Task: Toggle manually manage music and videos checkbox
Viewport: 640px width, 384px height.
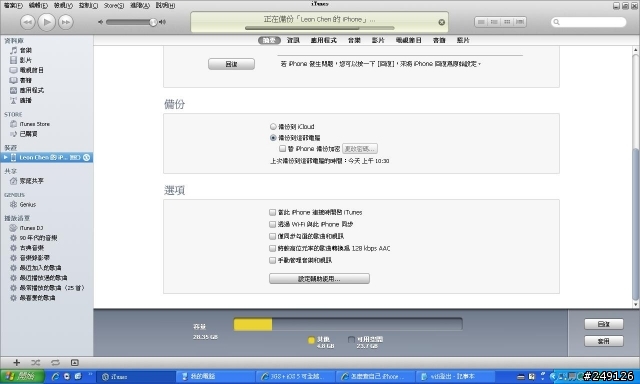Action: pyautogui.click(x=273, y=260)
